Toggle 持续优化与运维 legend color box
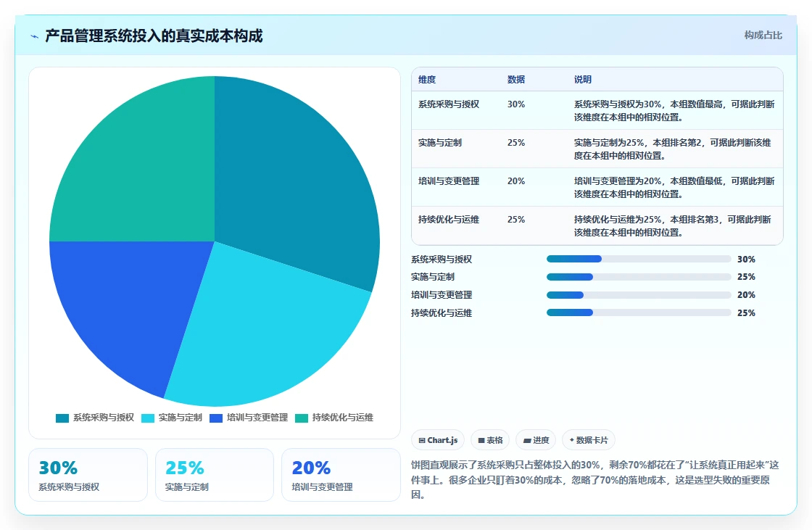The height and width of the screenshot is (530, 812). tap(302, 418)
